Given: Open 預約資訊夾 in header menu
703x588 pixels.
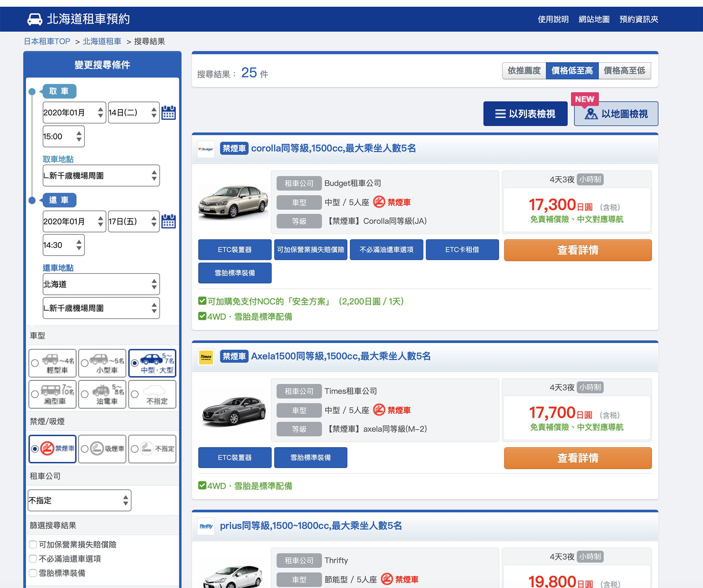Looking at the screenshot, I should coord(639,19).
